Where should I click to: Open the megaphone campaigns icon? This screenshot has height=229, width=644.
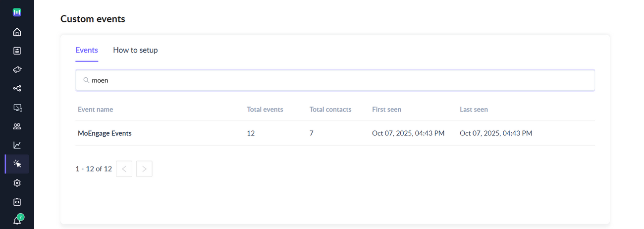pyautogui.click(x=17, y=69)
